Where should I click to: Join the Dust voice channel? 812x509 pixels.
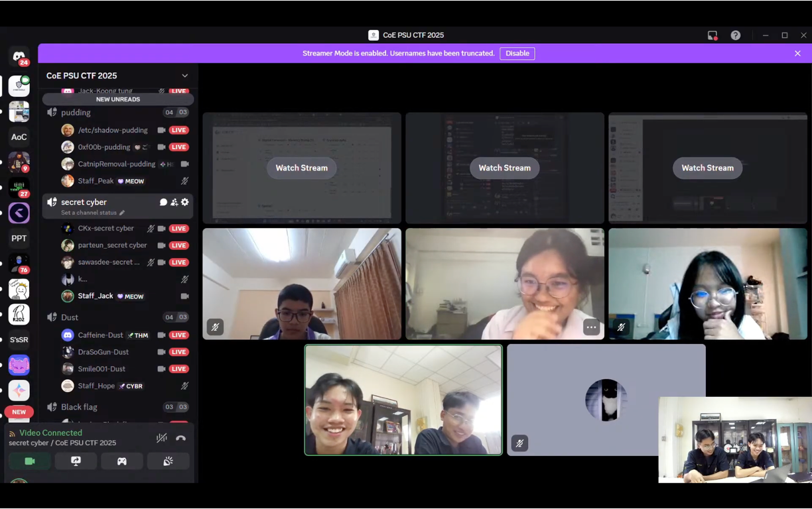70,317
